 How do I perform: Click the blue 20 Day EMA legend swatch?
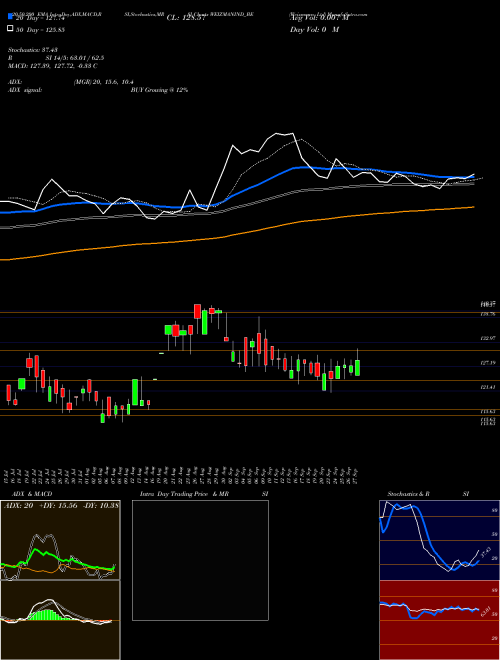tap(11, 17)
